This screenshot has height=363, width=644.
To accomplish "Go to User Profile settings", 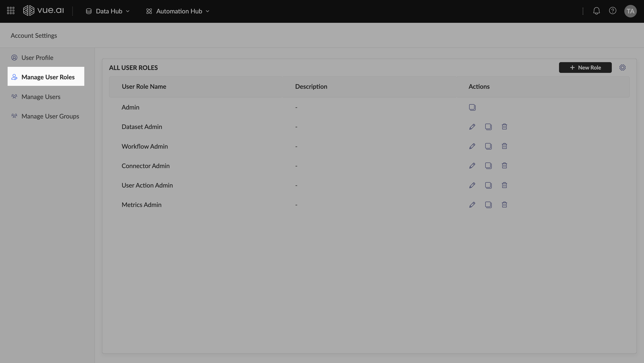I will pos(37,58).
